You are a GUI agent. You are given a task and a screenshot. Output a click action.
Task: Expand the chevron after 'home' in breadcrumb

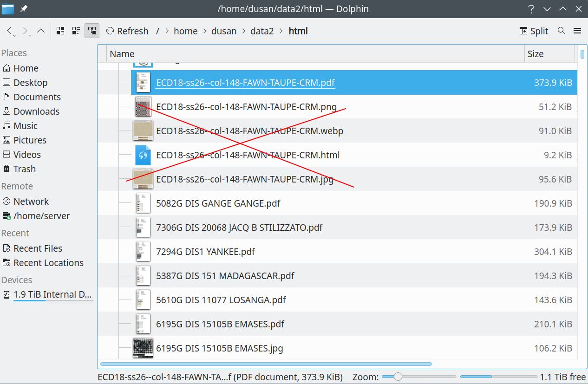[204, 31]
